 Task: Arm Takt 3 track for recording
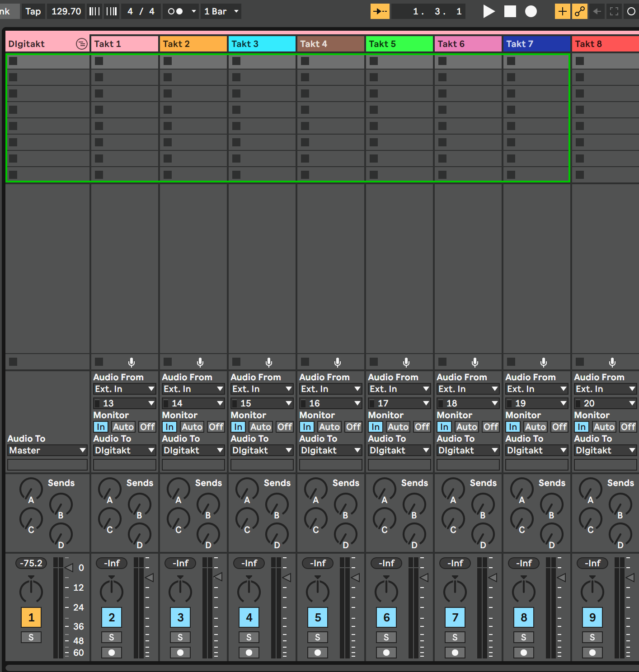click(249, 653)
